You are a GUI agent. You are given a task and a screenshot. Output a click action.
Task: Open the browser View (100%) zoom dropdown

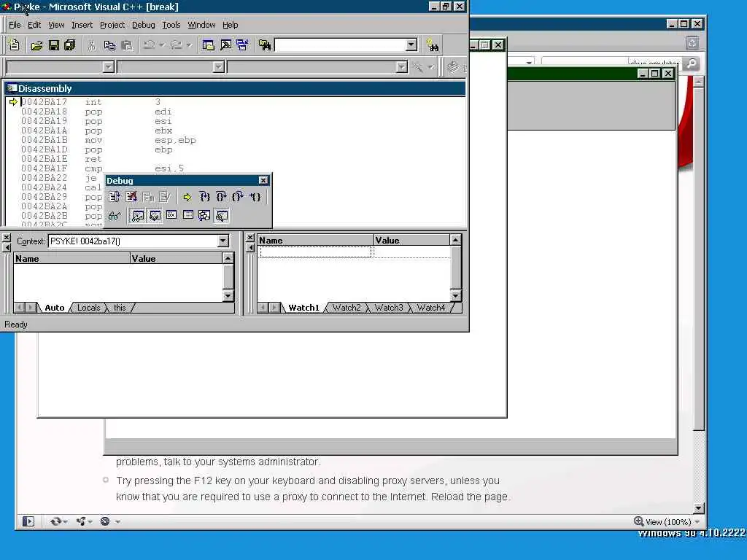[697, 522]
